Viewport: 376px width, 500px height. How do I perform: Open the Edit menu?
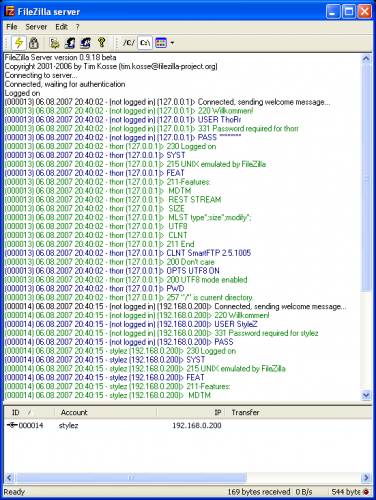pyautogui.click(x=61, y=27)
